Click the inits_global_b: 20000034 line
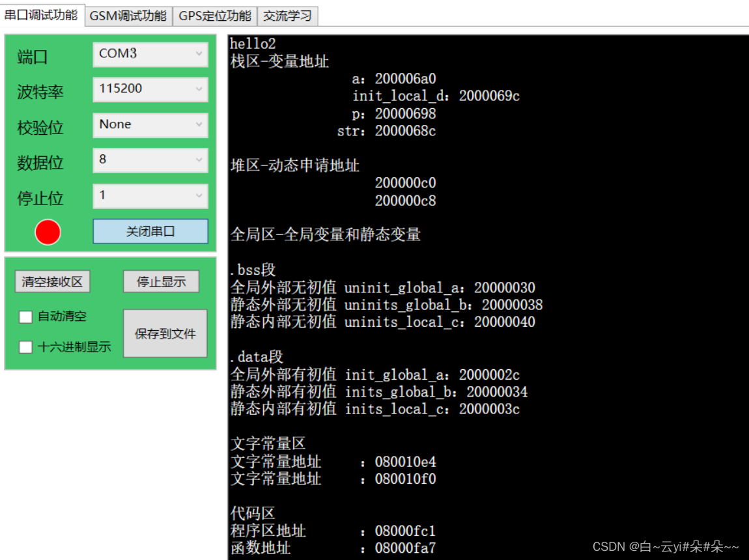The height and width of the screenshot is (560, 749). coord(379,392)
